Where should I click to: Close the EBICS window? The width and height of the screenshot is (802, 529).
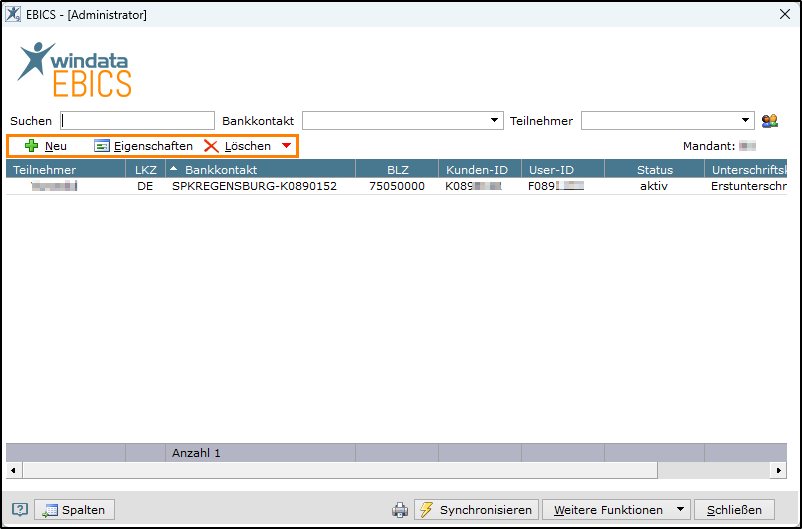785,14
